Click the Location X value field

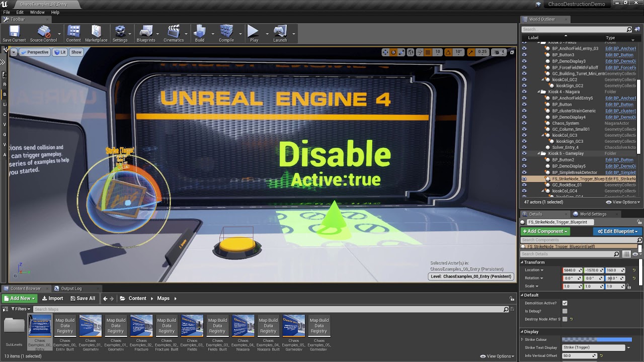coord(572,270)
